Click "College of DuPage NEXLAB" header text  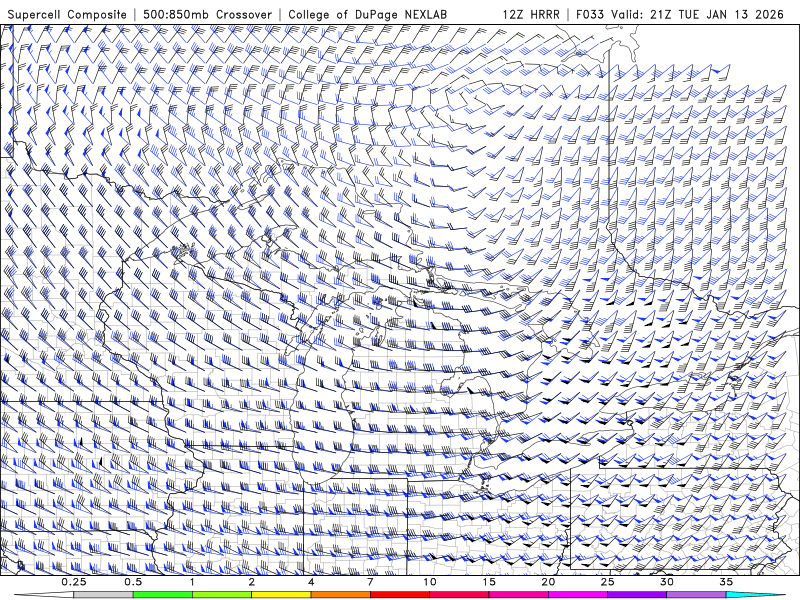367,15
